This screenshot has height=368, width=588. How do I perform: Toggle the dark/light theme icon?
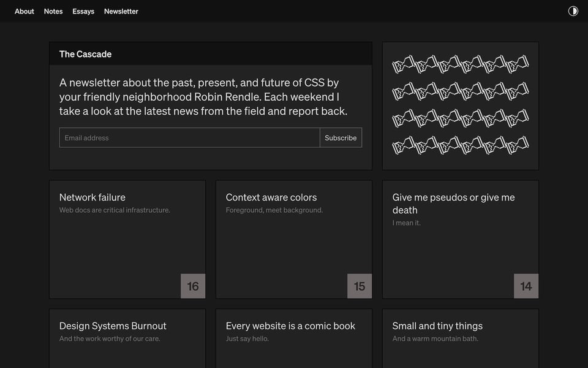[x=573, y=11]
